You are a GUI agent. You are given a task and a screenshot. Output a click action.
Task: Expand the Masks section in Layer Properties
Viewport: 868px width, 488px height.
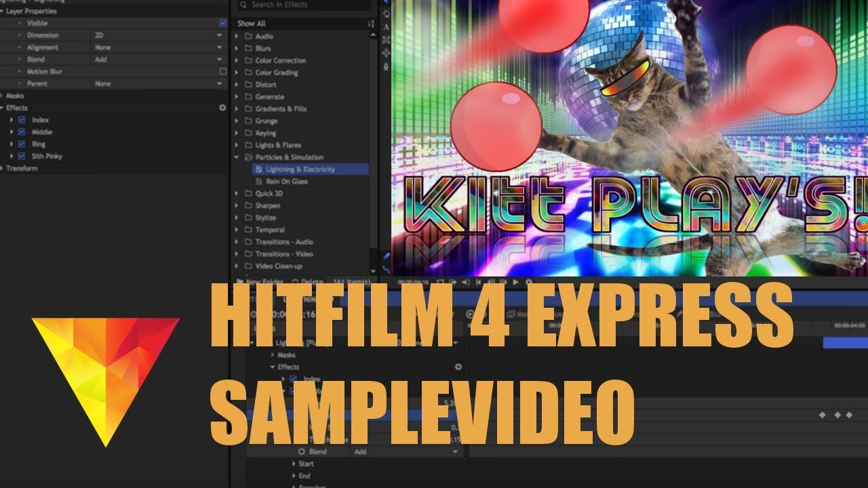3,96
